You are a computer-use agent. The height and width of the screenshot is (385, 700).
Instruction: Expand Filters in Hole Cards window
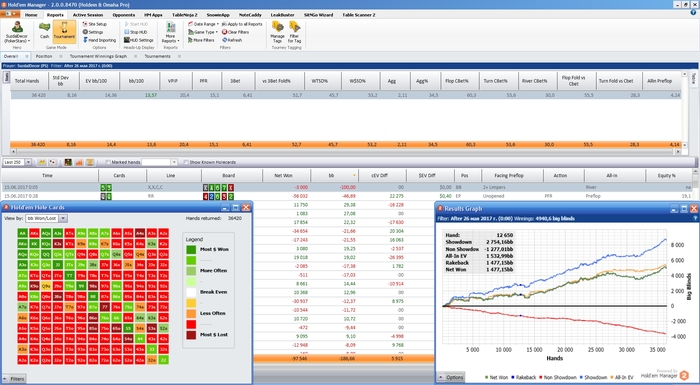coord(14,379)
